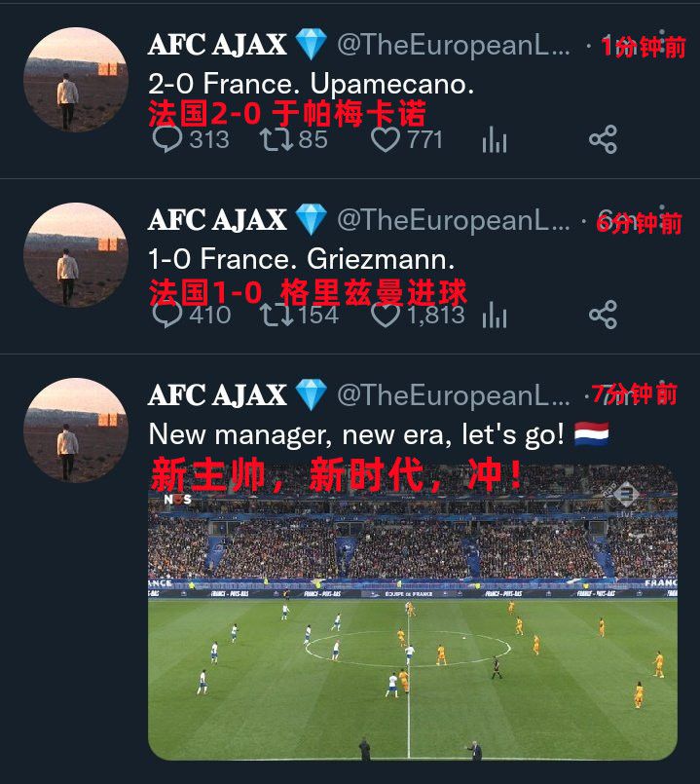Image resolution: width=700 pixels, height=784 pixels.
Task: Like the 1-0 France Griezmann tweet
Action: tap(385, 315)
